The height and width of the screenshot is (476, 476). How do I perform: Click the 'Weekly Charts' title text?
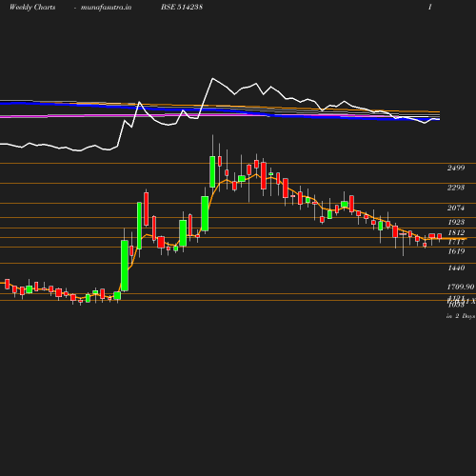tap(32, 7)
